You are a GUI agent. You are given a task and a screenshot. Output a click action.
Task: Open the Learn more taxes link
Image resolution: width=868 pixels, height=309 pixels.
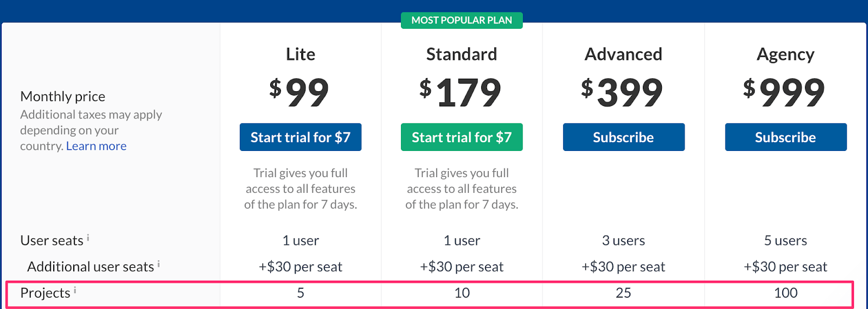[96, 146]
